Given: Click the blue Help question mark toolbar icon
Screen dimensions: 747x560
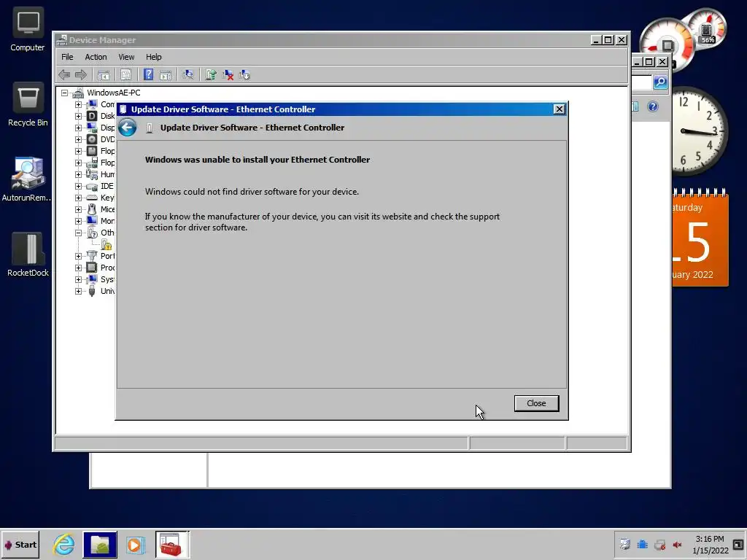Looking at the screenshot, I should (148, 74).
